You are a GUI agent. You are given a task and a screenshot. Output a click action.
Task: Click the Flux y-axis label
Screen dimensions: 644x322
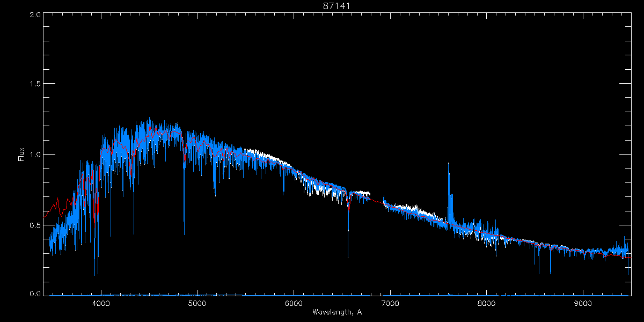21,155
